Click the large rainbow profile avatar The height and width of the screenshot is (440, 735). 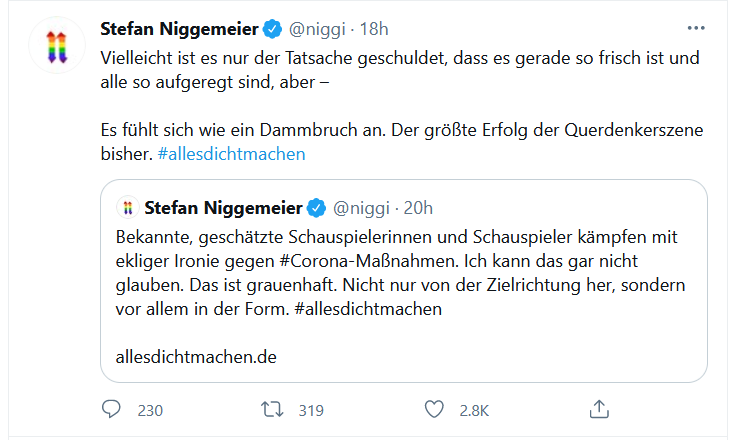click(57, 46)
